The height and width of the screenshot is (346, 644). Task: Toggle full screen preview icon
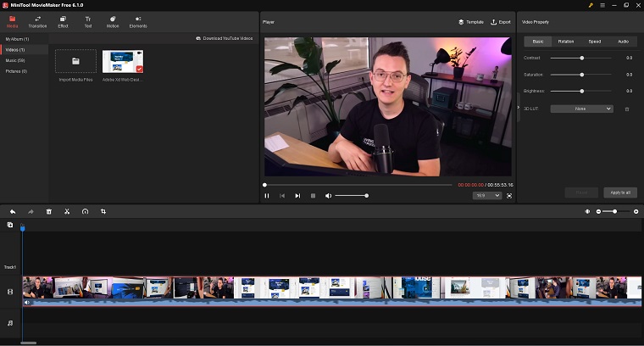[509, 196]
